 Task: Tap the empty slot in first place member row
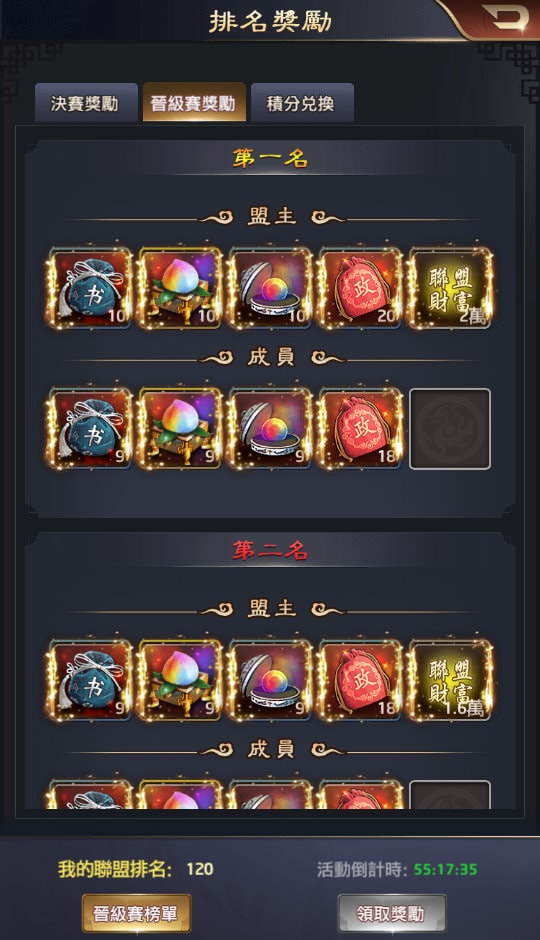(x=450, y=429)
